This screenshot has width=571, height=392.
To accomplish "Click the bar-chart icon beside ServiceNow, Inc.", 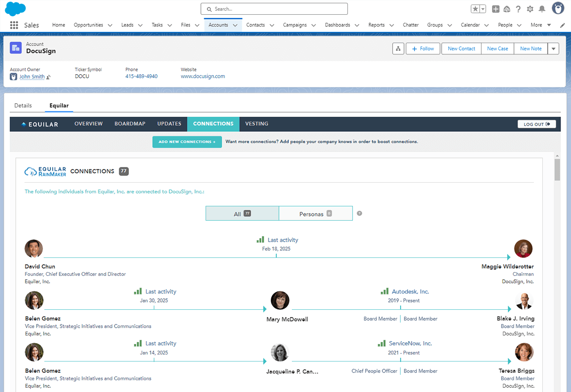I will (x=382, y=343).
